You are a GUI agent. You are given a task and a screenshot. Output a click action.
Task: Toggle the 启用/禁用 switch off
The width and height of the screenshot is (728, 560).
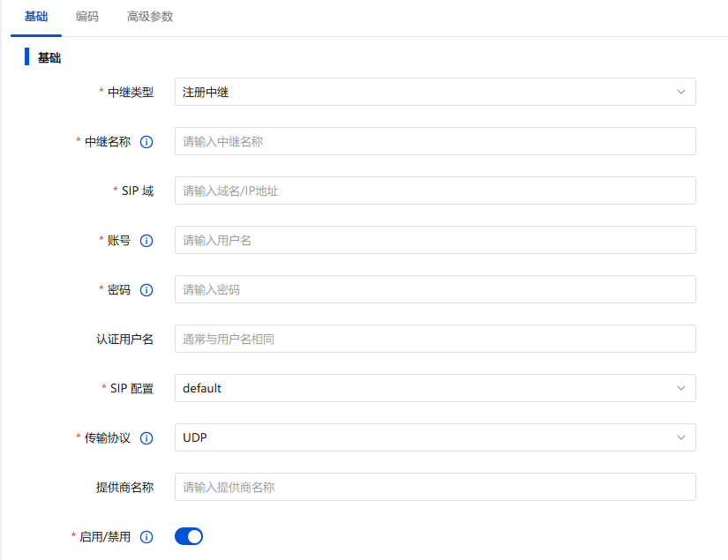189,536
